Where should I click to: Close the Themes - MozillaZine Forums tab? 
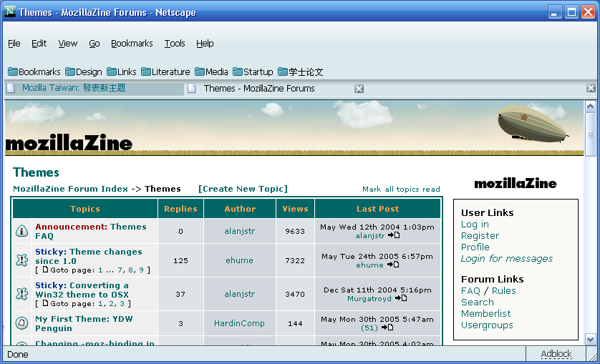[359, 89]
